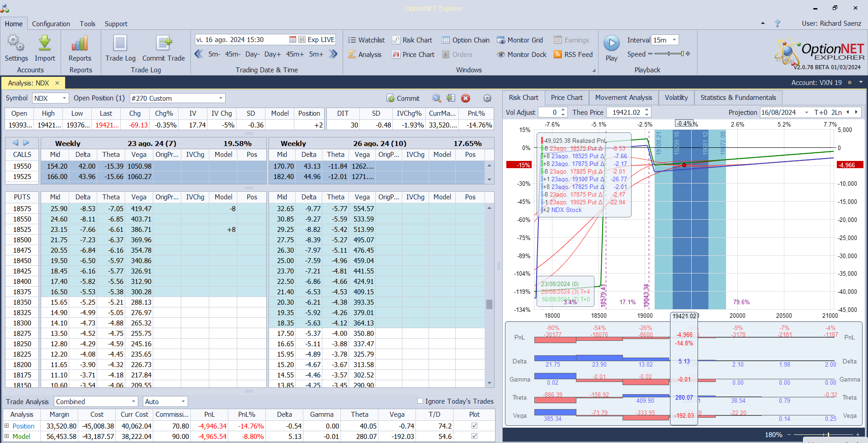
Task: Switch to the Volatility tab
Action: click(x=676, y=98)
